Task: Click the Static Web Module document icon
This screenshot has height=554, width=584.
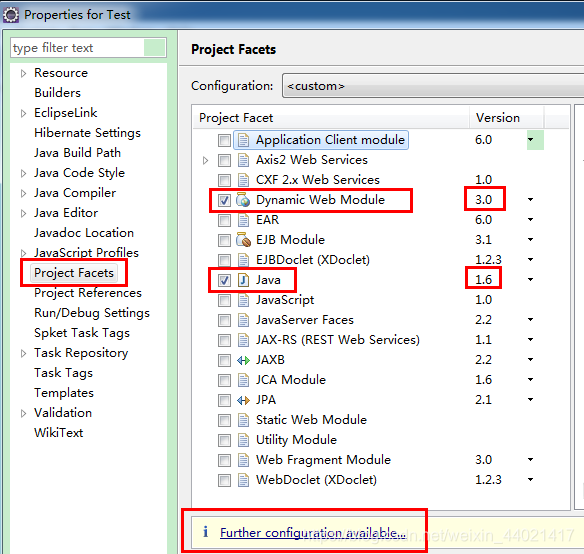Action: click(x=243, y=420)
